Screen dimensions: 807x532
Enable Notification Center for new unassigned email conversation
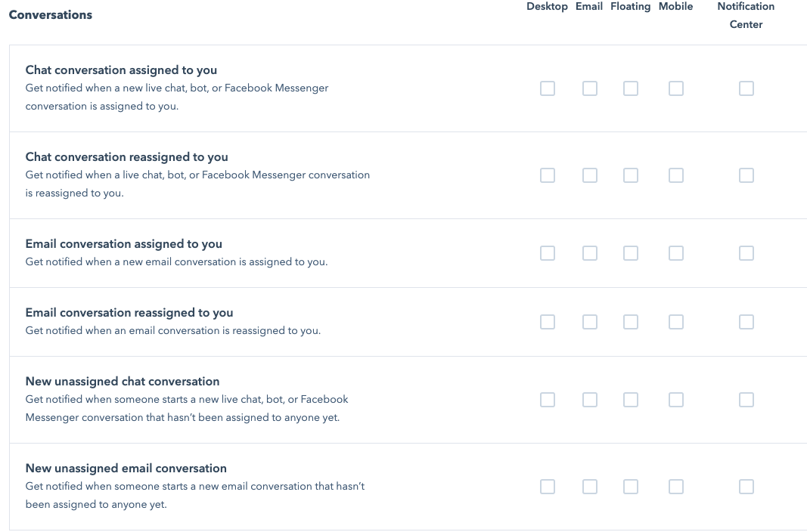(746, 487)
